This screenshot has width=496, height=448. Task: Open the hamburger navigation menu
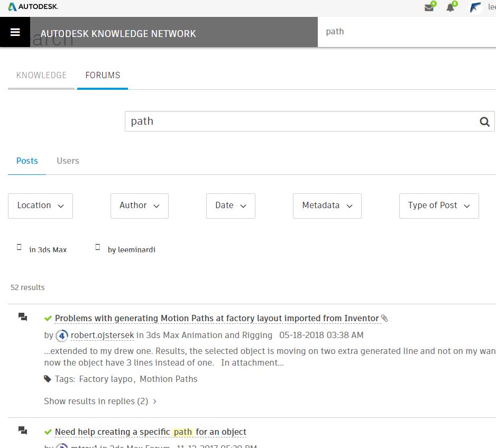click(x=15, y=32)
